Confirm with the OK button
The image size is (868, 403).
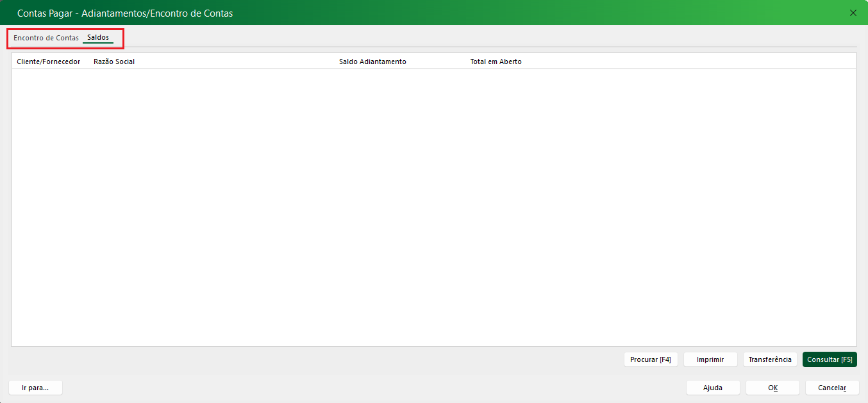coord(772,388)
